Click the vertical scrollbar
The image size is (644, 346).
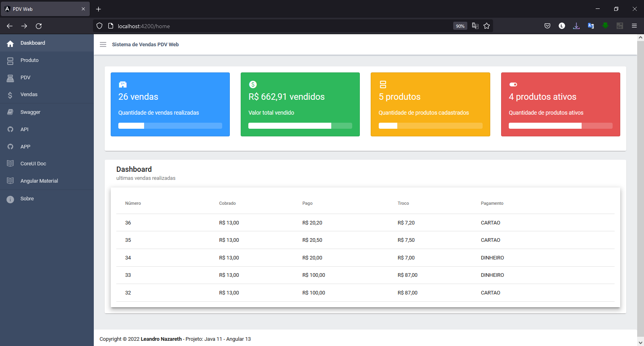coord(640,188)
